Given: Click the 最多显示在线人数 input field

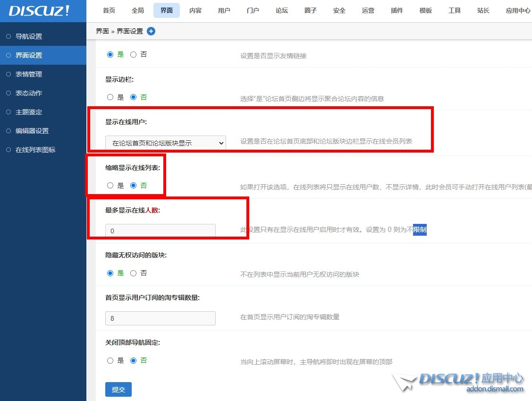Looking at the screenshot, I should coord(160,231).
